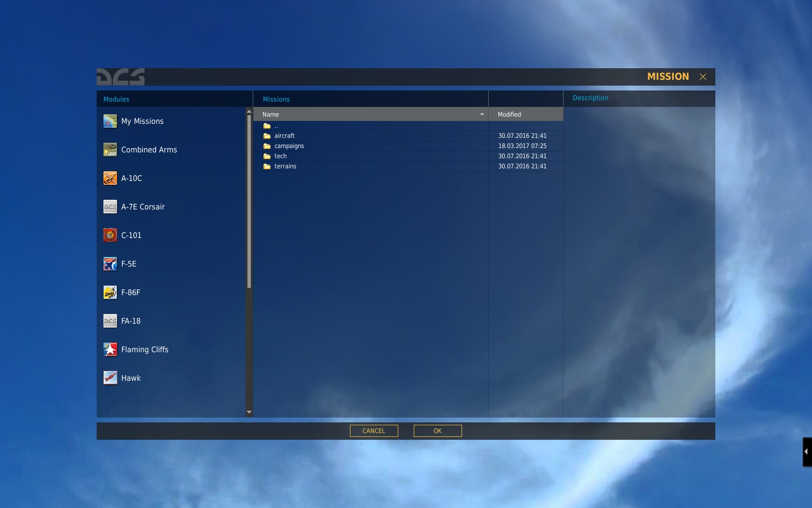Select the '..' parent folder entry

276,126
